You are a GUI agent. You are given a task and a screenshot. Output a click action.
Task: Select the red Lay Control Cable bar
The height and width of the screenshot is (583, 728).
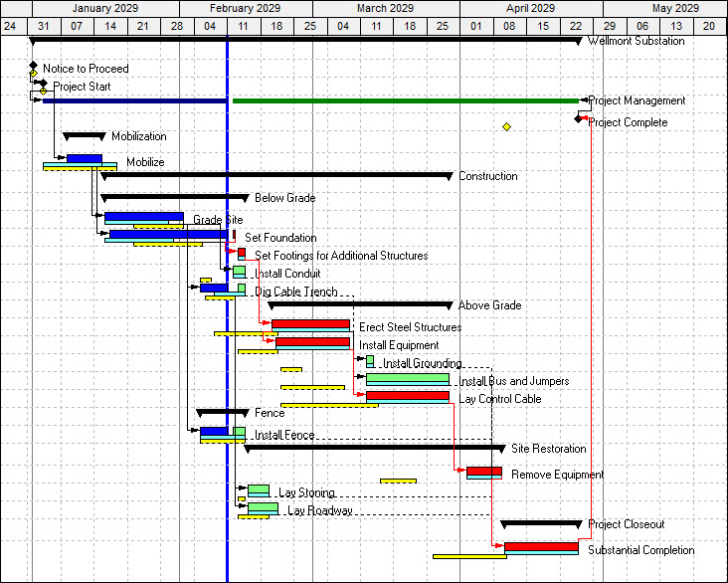[407, 395]
